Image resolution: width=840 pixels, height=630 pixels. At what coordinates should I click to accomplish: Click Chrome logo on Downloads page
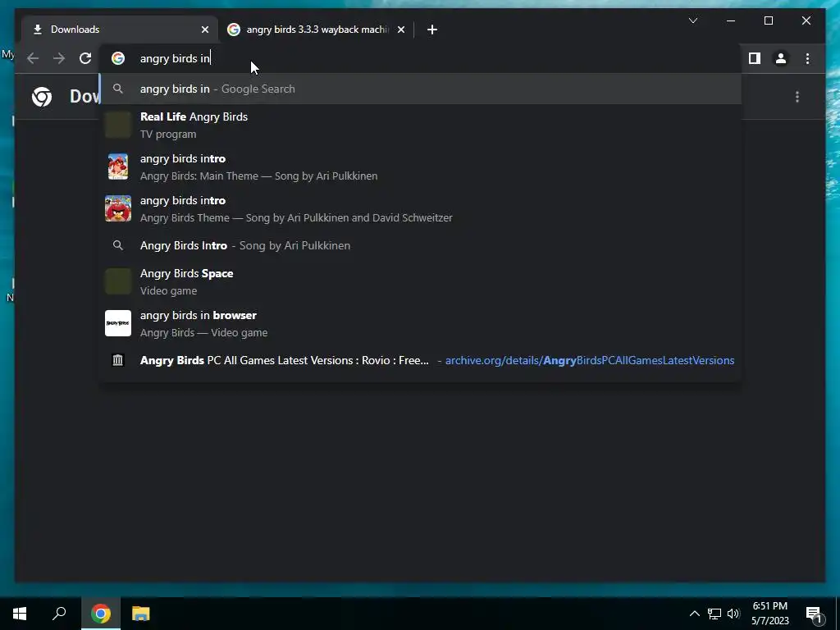pyautogui.click(x=42, y=97)
